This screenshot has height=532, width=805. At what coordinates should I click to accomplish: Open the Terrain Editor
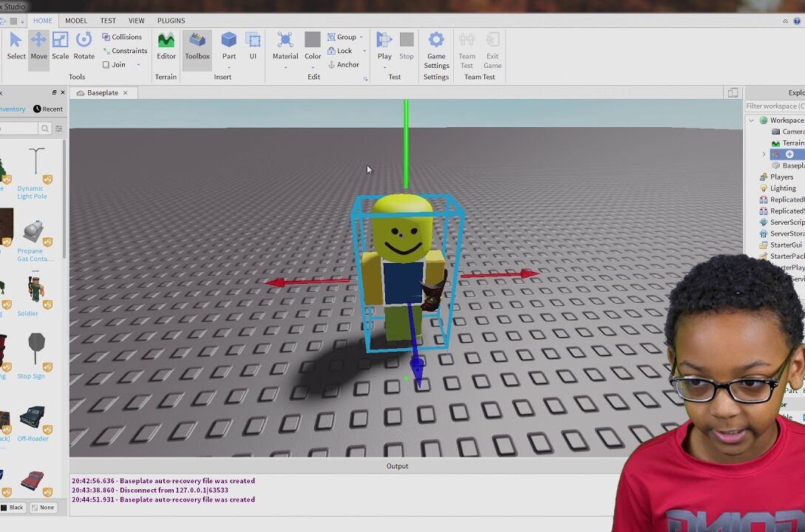[x=166, y=46]
